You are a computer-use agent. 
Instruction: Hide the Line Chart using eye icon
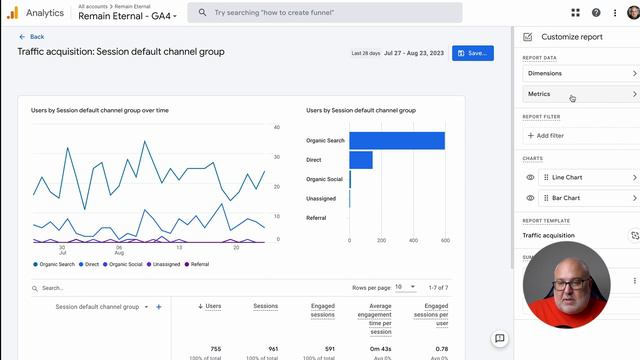coord(530,178)
